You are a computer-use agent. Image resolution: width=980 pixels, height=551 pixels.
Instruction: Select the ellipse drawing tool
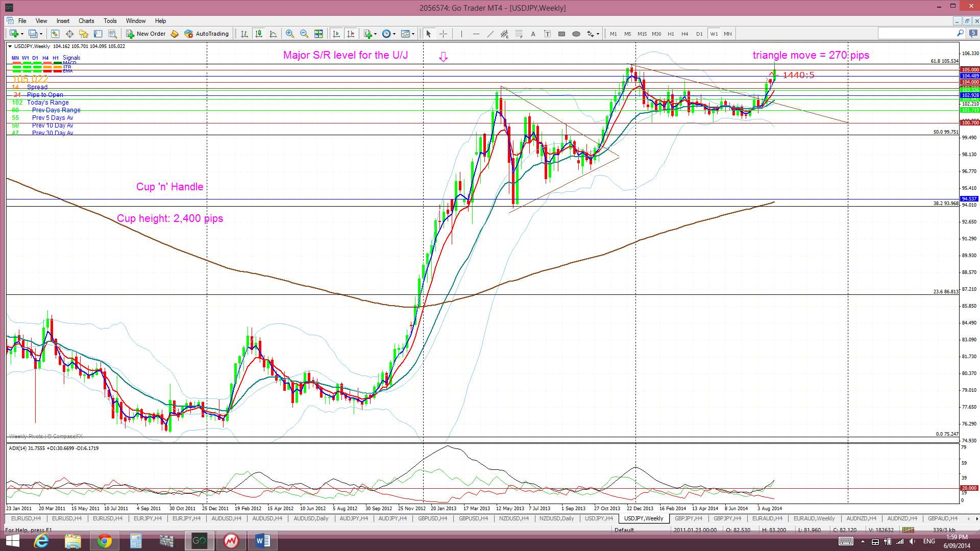click(x=576, y=34)
